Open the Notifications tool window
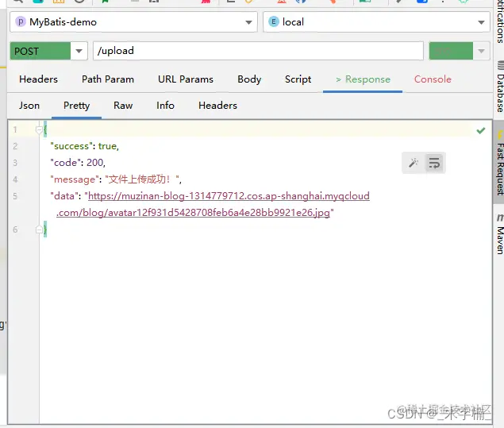Viewport: 504px width, 428px height. [x=500, y=21]
